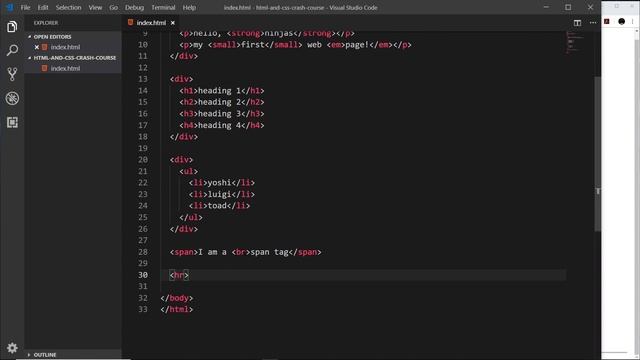This screenshot has height=360, width=640.
Task: Open the Edit menu
Action: 43,7
